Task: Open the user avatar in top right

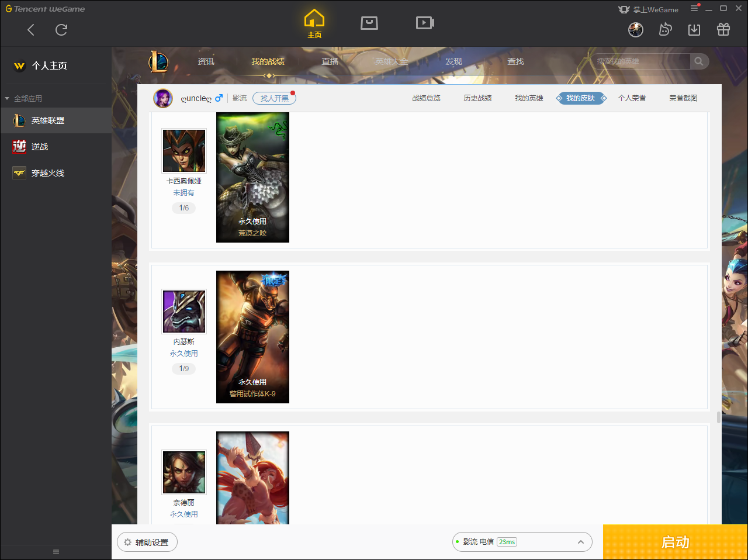Action: point(636,30)
